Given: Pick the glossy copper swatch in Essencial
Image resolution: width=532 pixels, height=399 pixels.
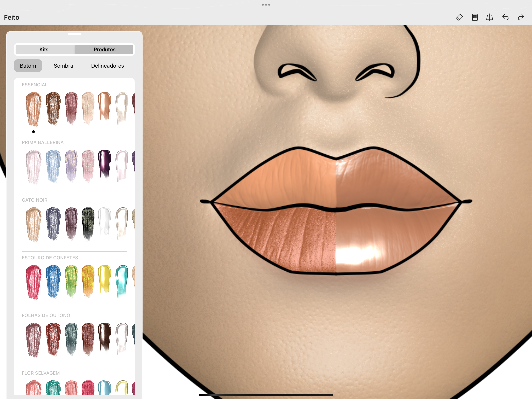Looking at the screenshot, I should pyautogui.click(x=104, y=106).
